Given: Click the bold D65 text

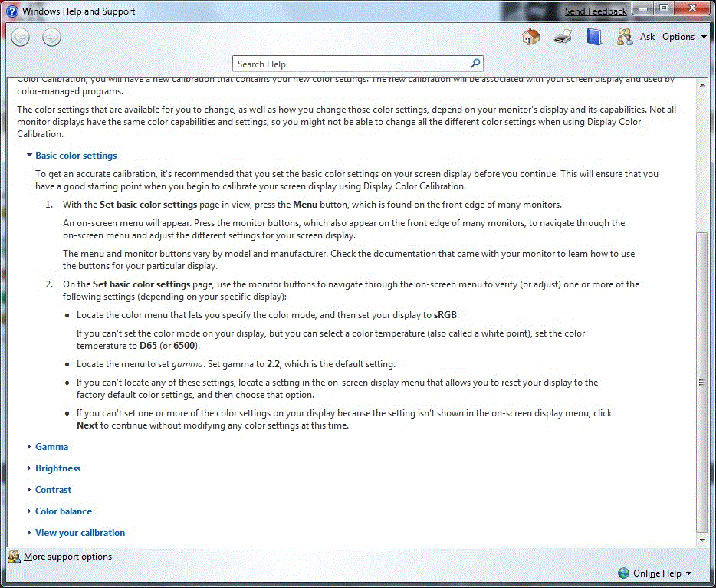Looking at the screenshot, I should click(x=148, y=346).
